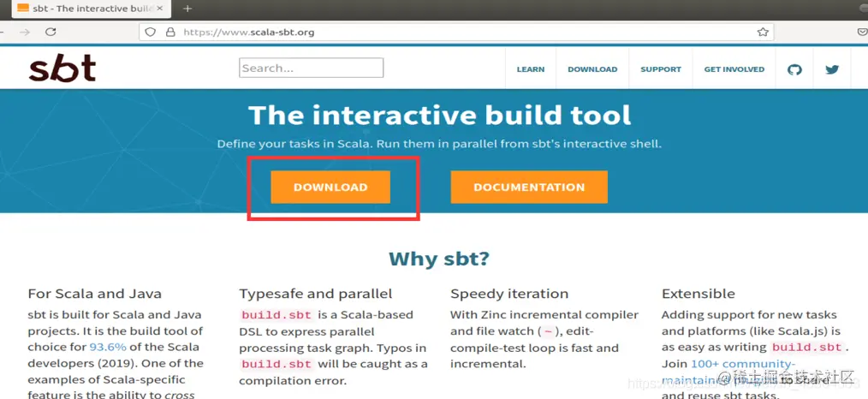Show site security via the padlock icon
The width and height of the screenshot is (868, 399).
170,32
